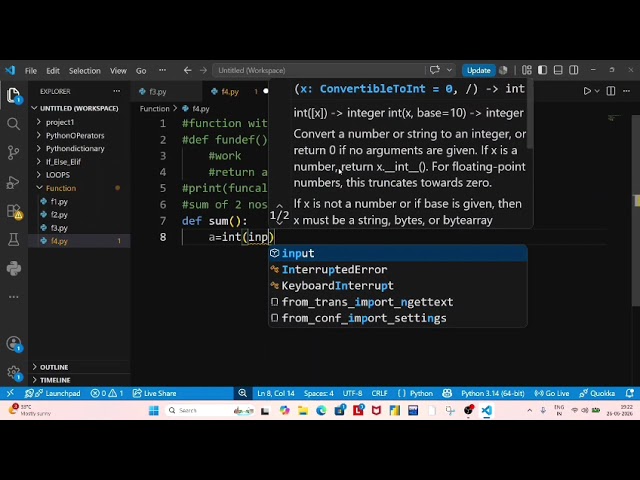Go back in navigation history
The image size is (640, 480).
point(187,71)
